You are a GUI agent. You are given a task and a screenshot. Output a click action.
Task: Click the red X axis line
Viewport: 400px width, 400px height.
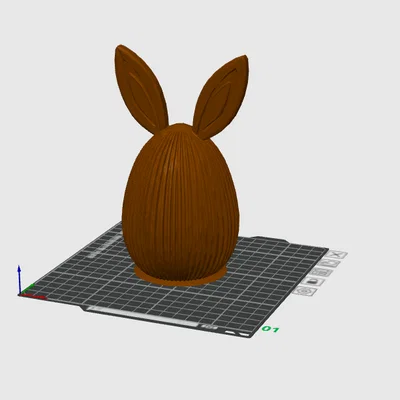pos(33,296)
